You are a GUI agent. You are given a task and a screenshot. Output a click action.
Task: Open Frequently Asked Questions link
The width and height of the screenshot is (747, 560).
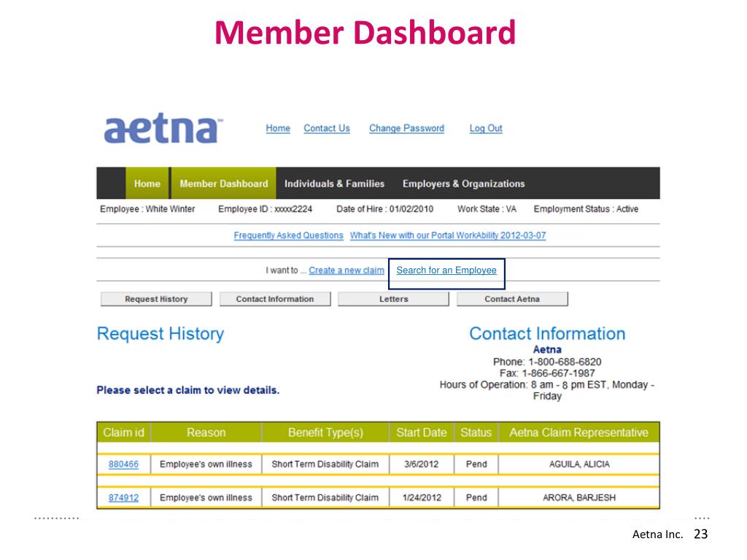pyautogui.click(x=288, y=236)
